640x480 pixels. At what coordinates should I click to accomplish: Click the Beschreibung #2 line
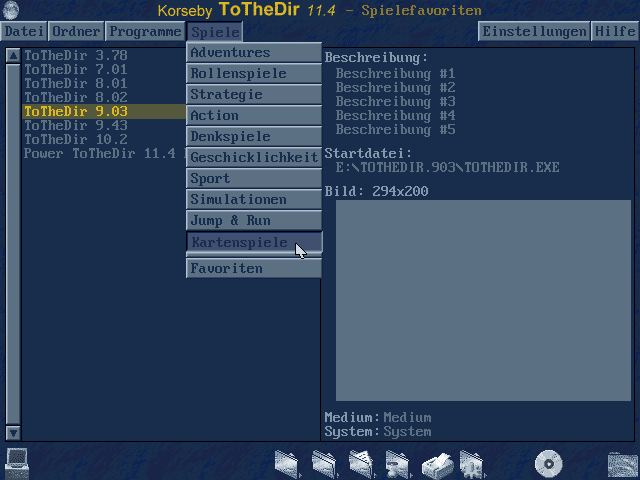(x=395, y=87)
